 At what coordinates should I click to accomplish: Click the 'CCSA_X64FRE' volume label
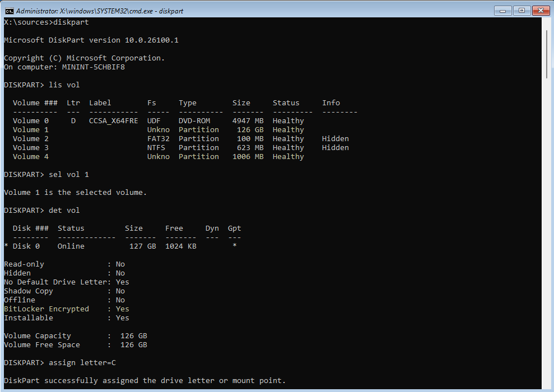coord(113,121)
